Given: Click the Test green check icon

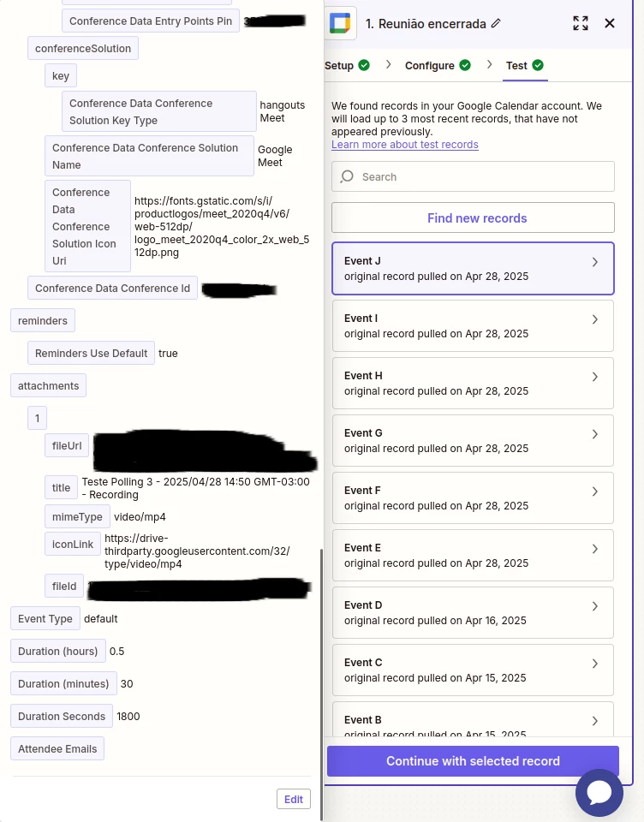Looking at the screenshot, I should pos(538,65).
